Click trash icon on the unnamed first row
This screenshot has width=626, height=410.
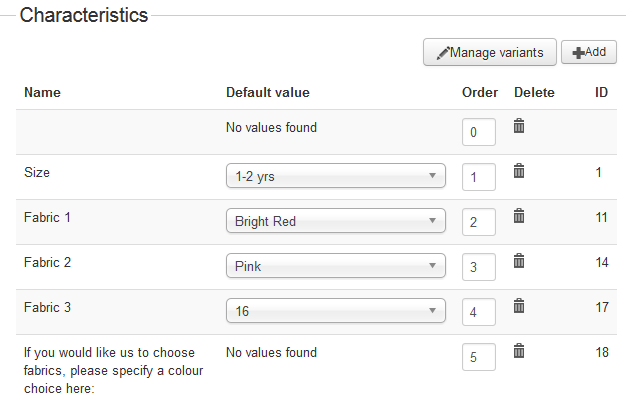pyautogui.click(x=519, y=126)
